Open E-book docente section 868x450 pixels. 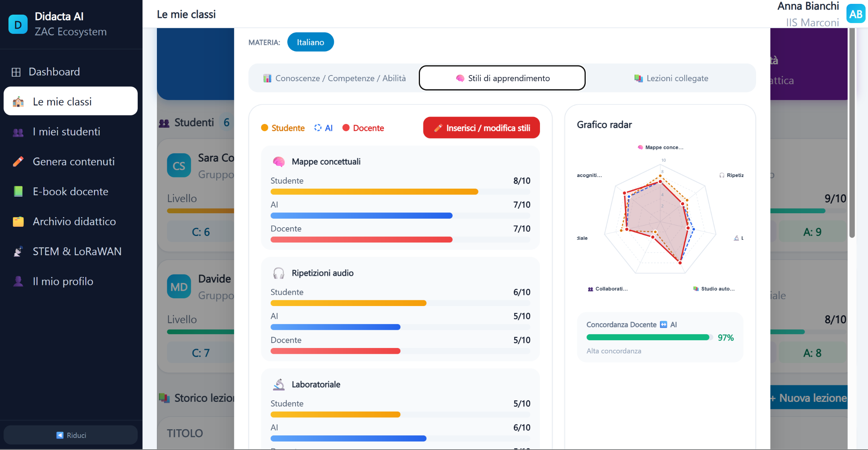(x=71, y=192)
